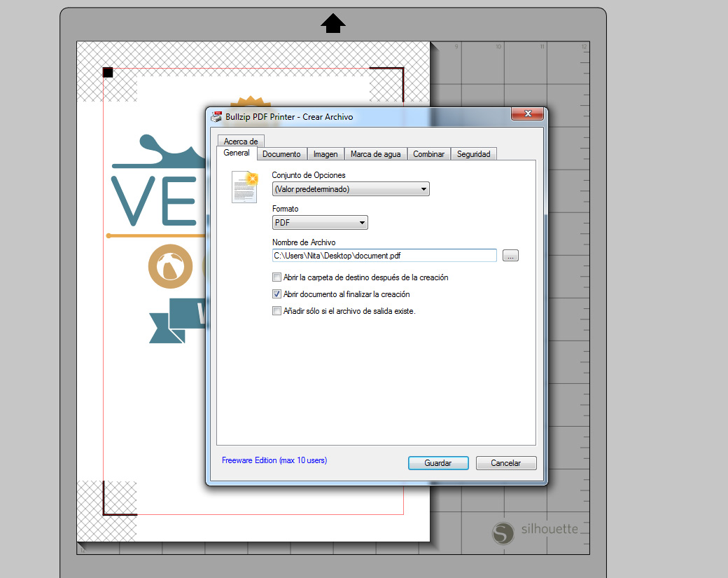Open the Acerca de tab
This screenshot has height=578, width=728.
pyautogui.click(x=241, y=141)
